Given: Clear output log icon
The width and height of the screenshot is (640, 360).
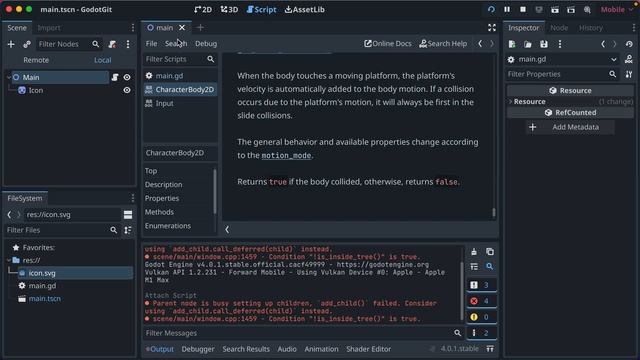Looking at the screenshot, I should (473, 252).
